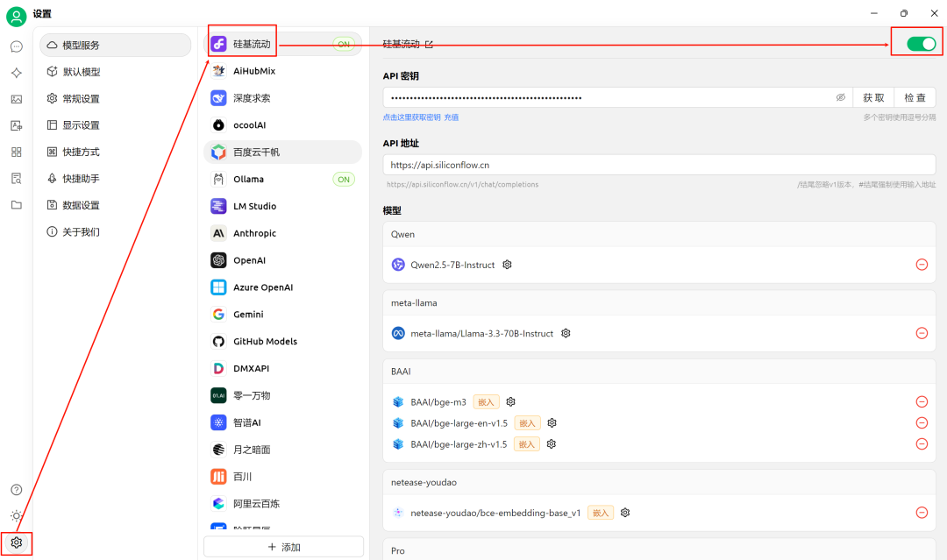The width and height of the screenshot is (947, 560).
Task: Select the ocoolAI provider
Action: [x=282, y=125]
